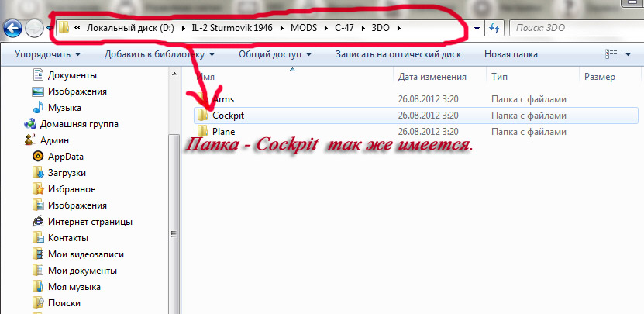Image resolution: width=644 pixels, height=314 pixels.
Task: Select the 'Arms' folder name
Action: [x=223, y=99]
